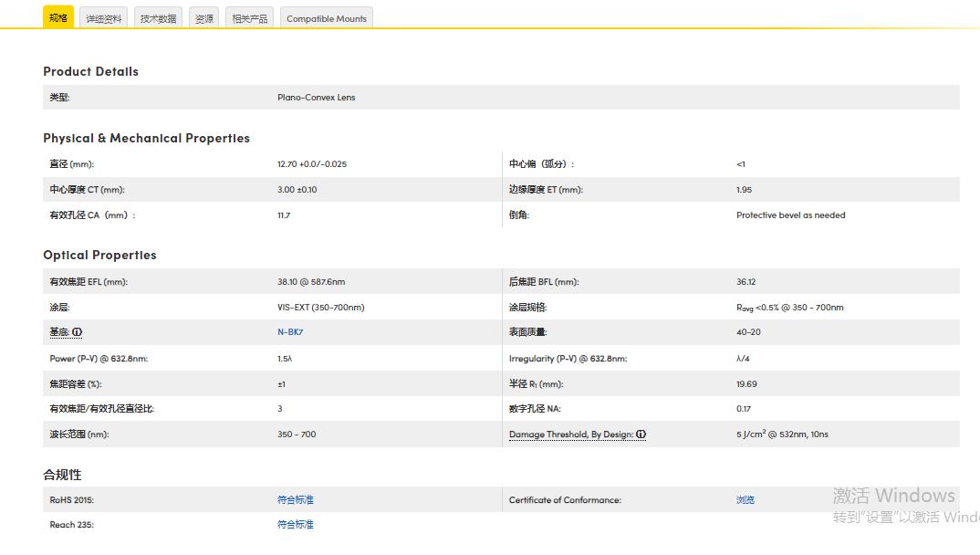Show the Compatible Mounts tab

(327, 18)
